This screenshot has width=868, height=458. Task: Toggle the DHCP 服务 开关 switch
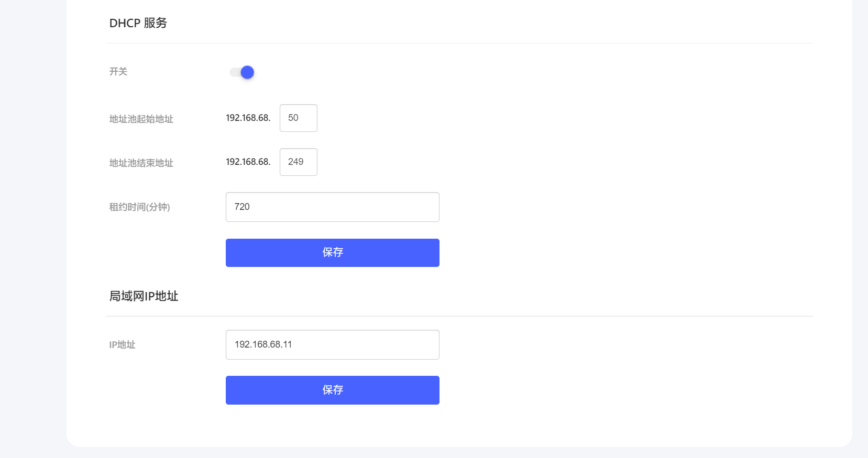(x=242, y=72)
